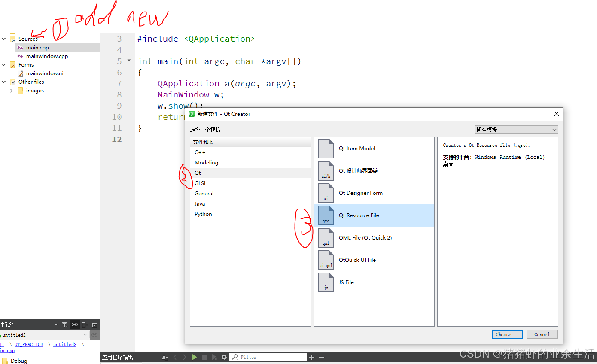Select the Debug folder in file system
The width and height of the screenshot is (597, 364).
19,361
